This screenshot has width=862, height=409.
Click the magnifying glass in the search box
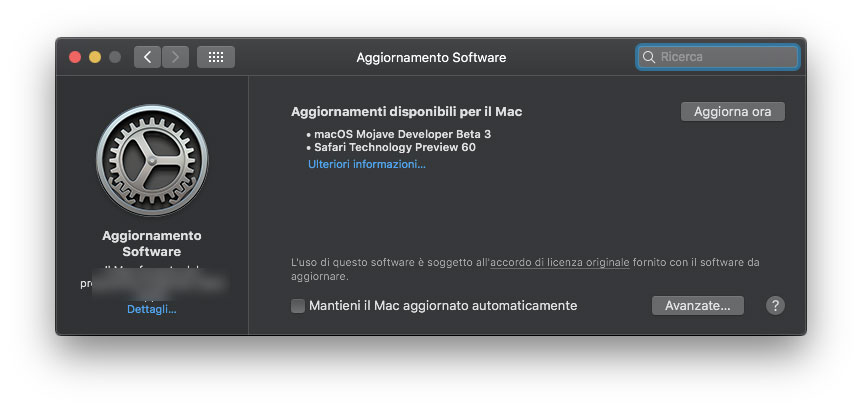point(650,57)
